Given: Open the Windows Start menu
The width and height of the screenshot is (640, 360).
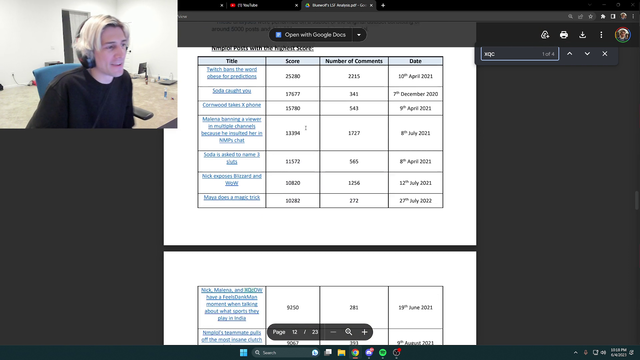Looking at the screenshot, I should tap(244, 353).
